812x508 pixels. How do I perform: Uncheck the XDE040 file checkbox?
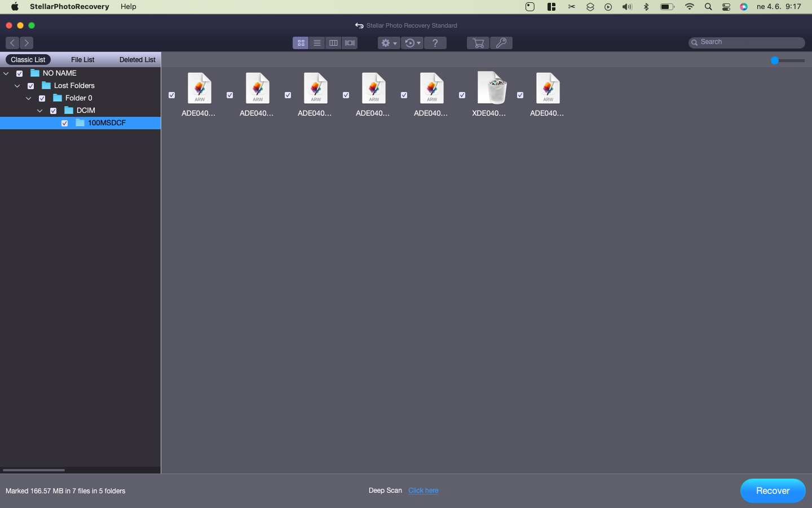pyautogui.click(x=462, y=95)
